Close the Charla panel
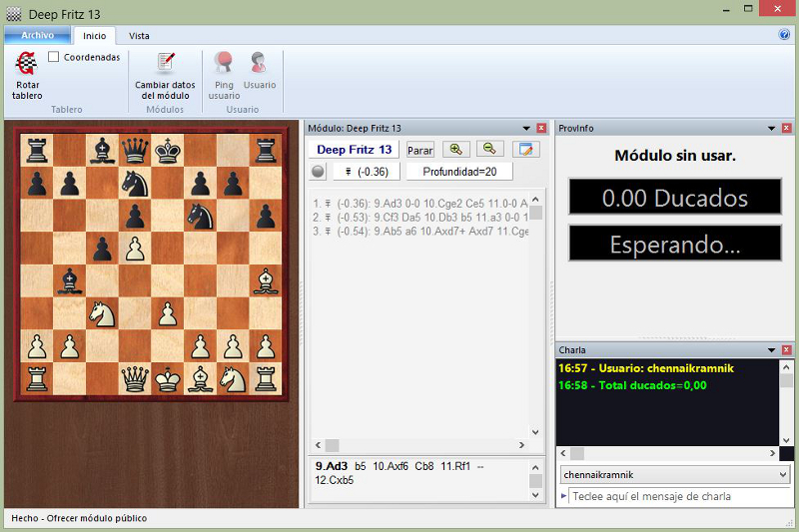Screen dimensions: 799x532 [786, 350]
